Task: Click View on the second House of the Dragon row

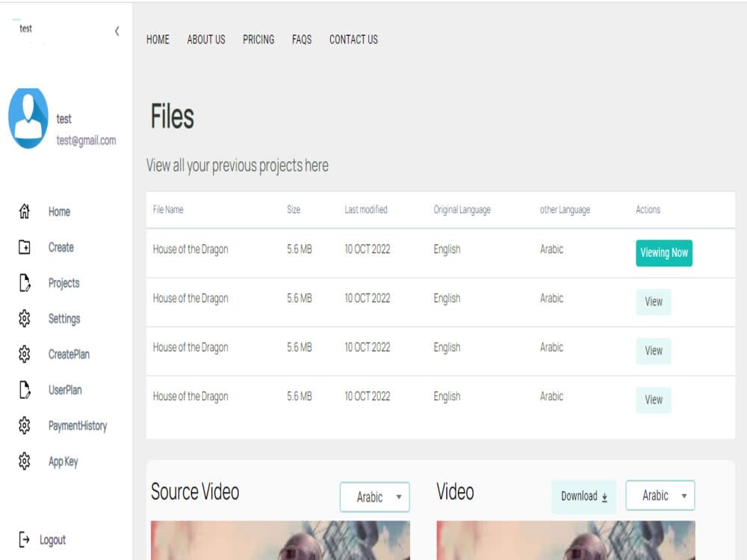Action: (654, 302)
